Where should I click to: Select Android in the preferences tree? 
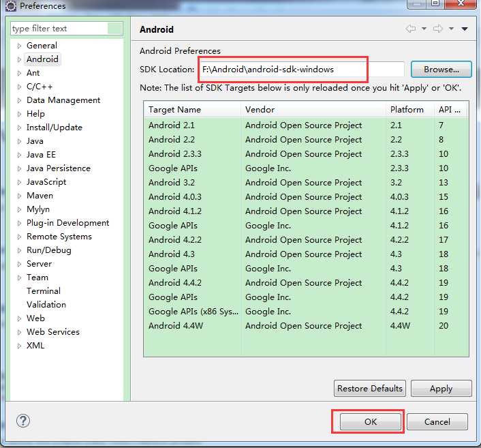[x=42, y=59]
